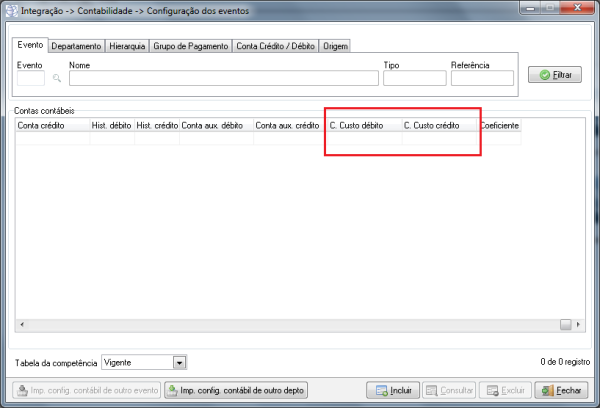Click the Fechar button
Screen dimensions: 600x408
click(x=561, y=390)
